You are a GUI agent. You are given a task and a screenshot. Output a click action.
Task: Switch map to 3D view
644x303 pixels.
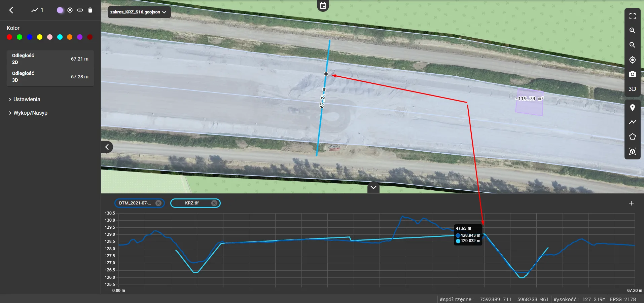(632, 89)
